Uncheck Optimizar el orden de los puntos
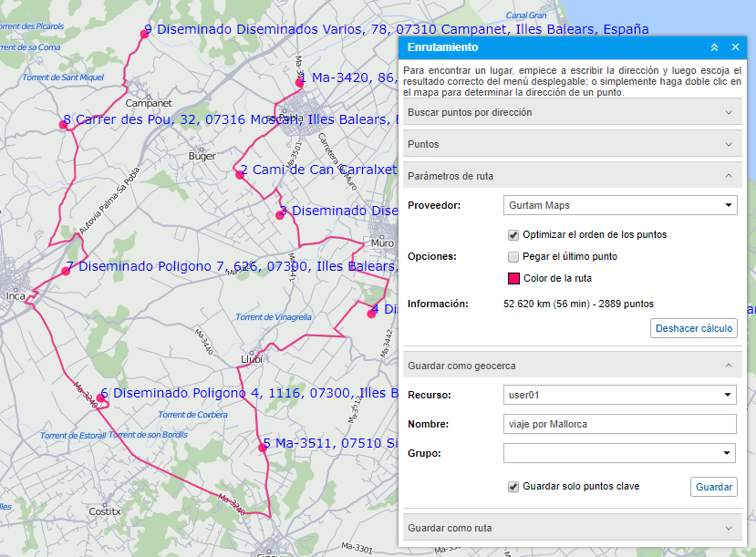Image resolution: width=756 pixels, height=557 pixels. [513, 235]
